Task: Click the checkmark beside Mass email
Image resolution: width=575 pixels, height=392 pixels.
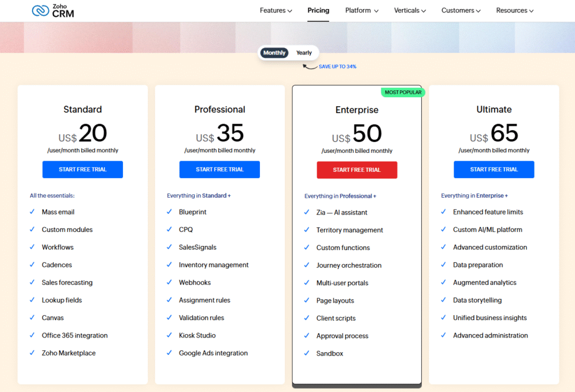Action: pos(32,212)
